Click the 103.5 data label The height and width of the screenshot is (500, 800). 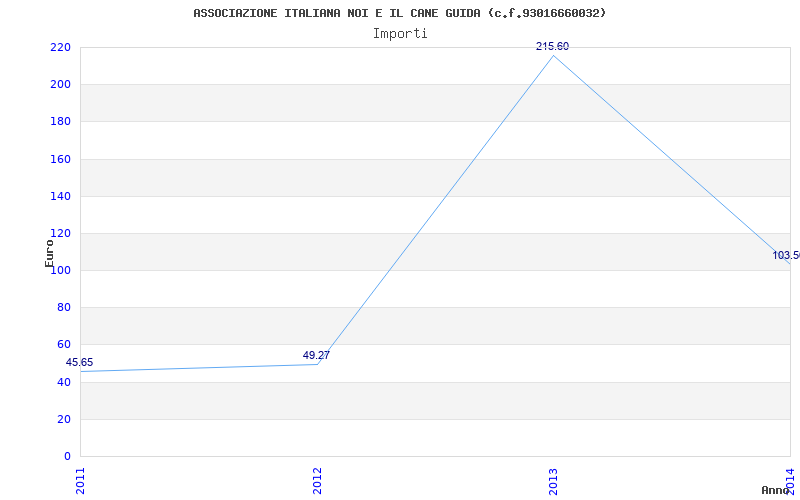[x=786, y=255]
